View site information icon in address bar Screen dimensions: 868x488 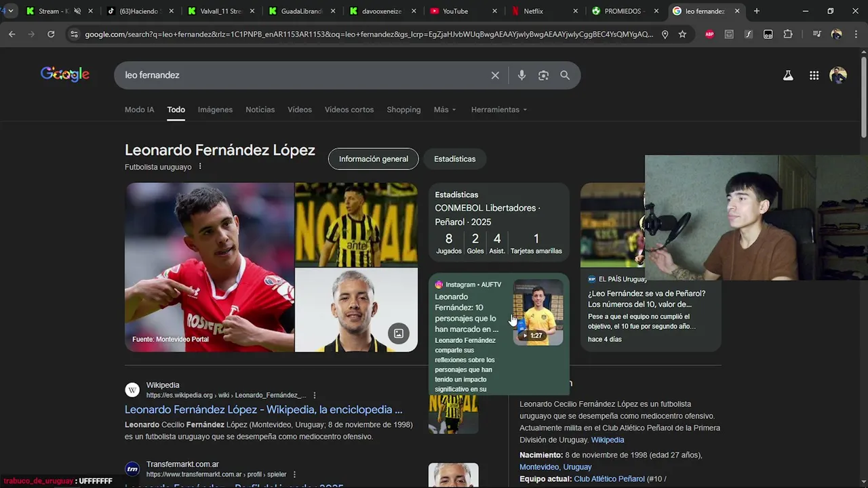click(74, 34)
